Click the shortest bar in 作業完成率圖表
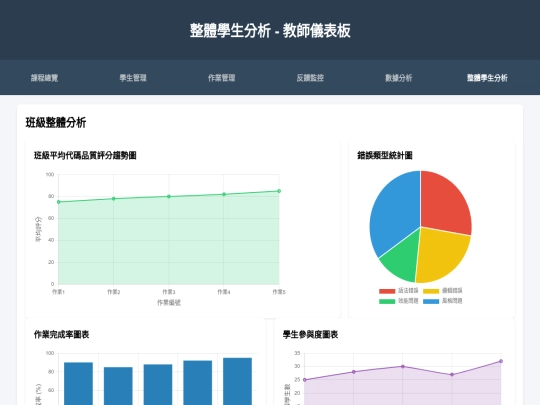 tap(118, 386)
